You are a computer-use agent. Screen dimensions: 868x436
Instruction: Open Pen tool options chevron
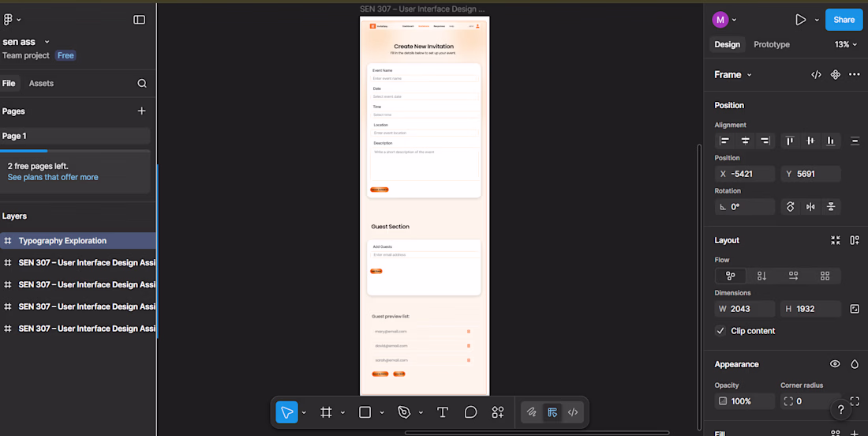(x=421, y=413)
